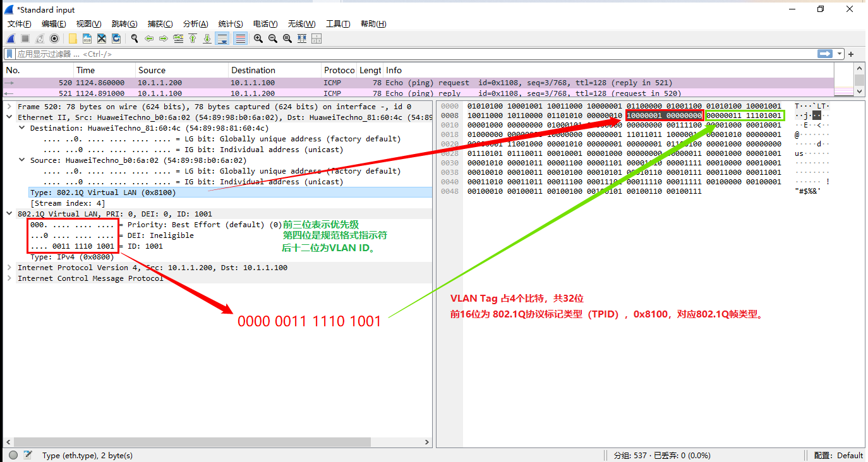This screenshot has width=868, height=462.
Task: Click the display filter bookmark icon
Action: tap(10, 54)
